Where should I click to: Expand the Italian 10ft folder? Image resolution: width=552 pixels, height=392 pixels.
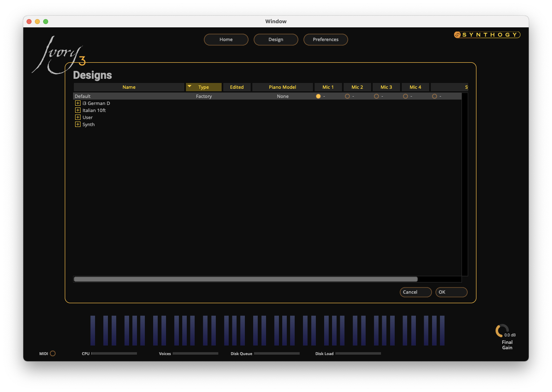tap(78, 110)
